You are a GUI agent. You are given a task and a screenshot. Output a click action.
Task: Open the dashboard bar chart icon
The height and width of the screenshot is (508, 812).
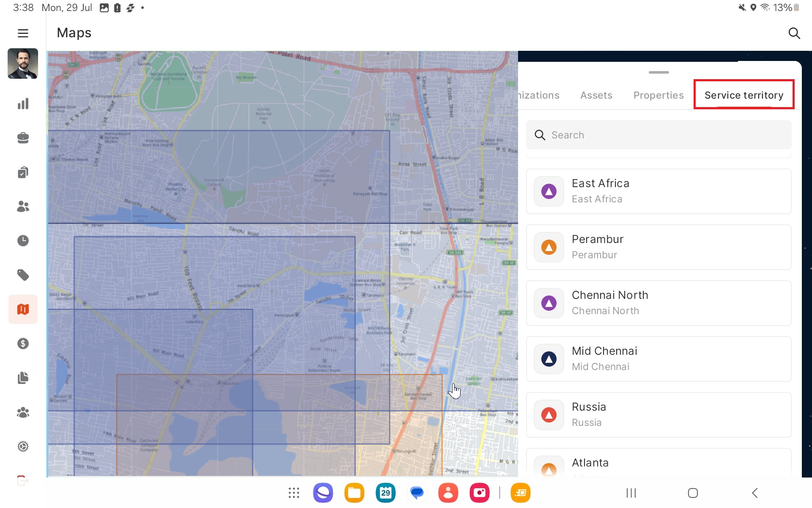pos(23,104)
